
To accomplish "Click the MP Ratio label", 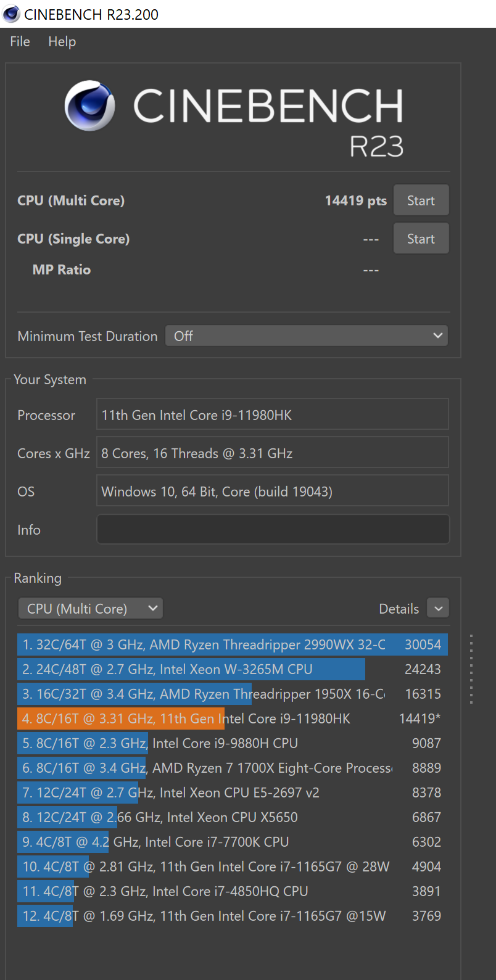I will pos(62,270).
